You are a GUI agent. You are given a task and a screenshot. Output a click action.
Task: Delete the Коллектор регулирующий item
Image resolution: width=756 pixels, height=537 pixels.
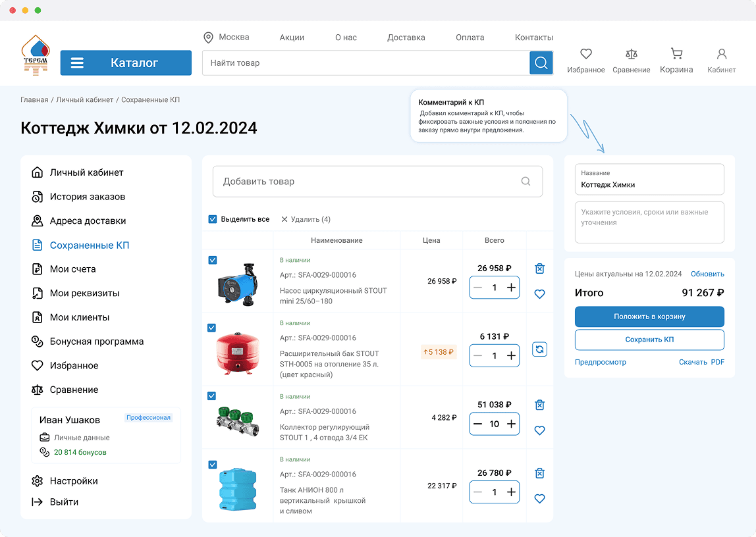pos(539,405)
